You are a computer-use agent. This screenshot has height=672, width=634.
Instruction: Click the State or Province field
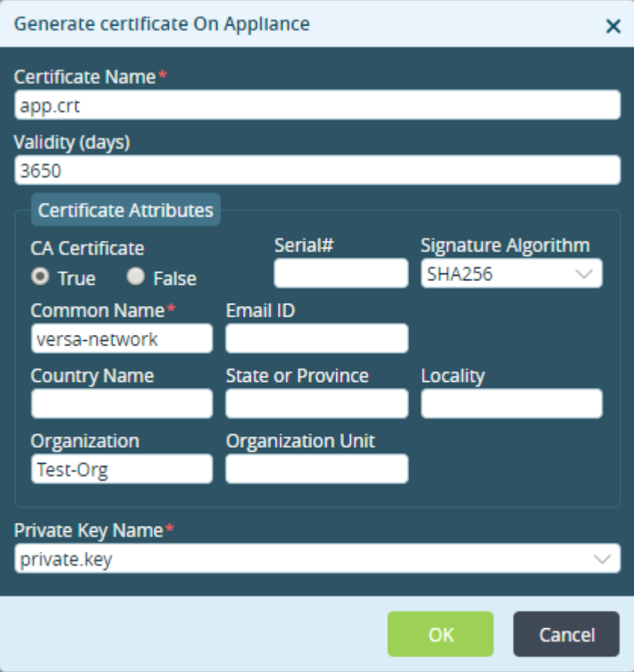[317, 404]
